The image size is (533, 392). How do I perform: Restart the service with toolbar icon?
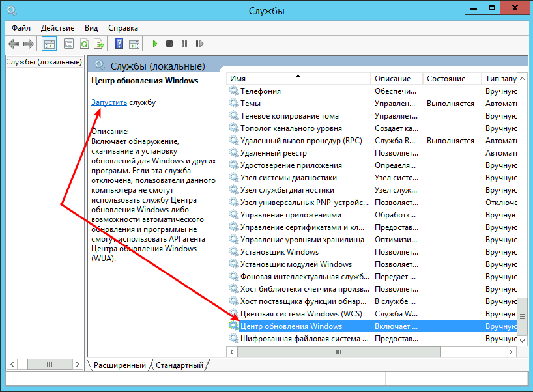click(x=199, y=44)
